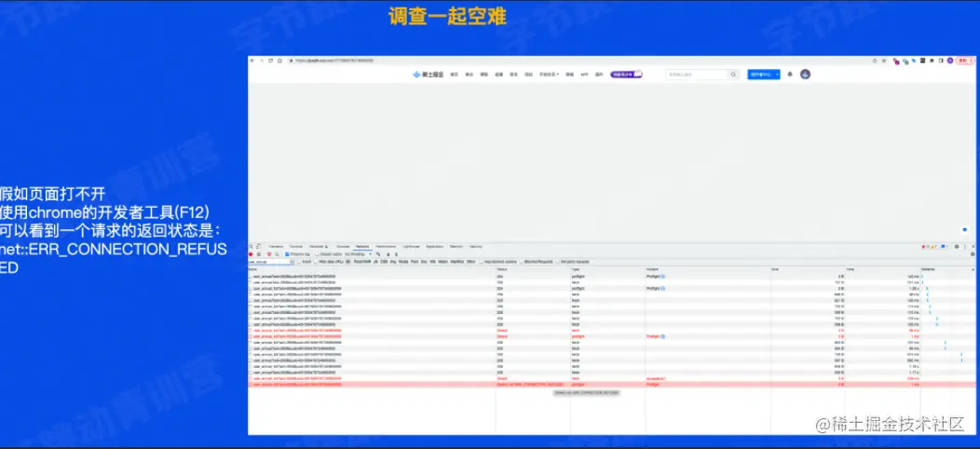The image size is (980, 449).
Task: Clear the network log in DevTools
Action: (259, 254)
